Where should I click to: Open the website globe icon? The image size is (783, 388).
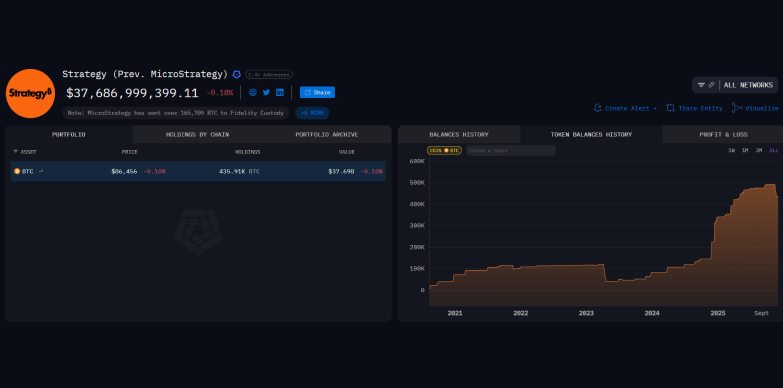(x=253, y=92)
